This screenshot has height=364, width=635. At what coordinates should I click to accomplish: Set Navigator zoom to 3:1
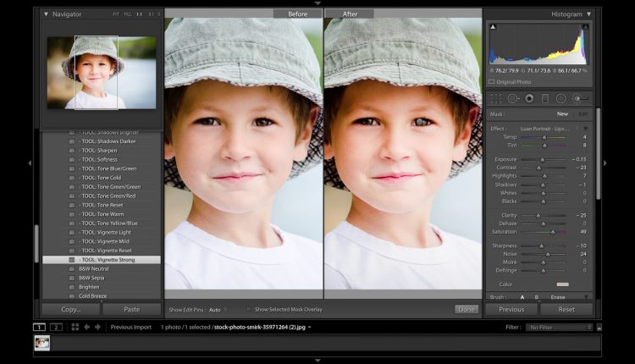(151, 14)
